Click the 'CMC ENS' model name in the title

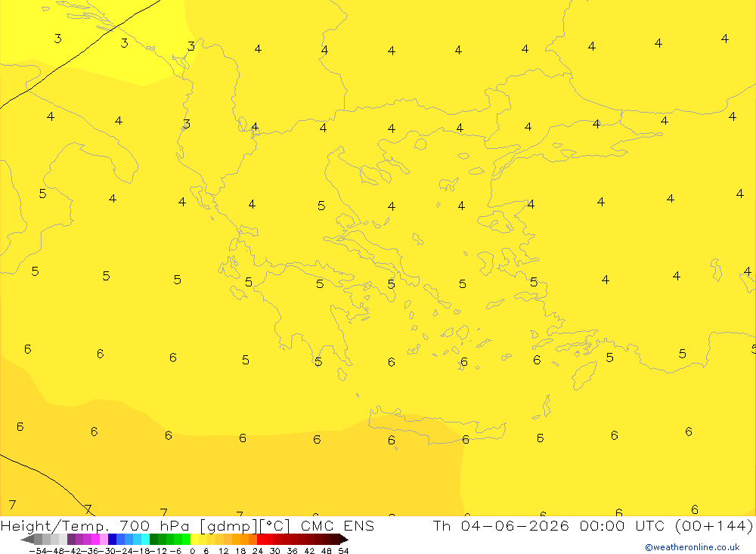337,525
